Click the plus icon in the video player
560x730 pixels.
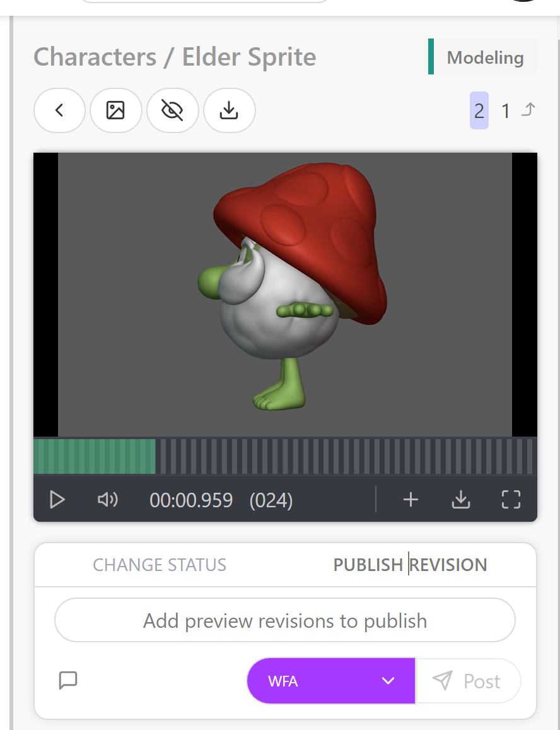(411, 500)
